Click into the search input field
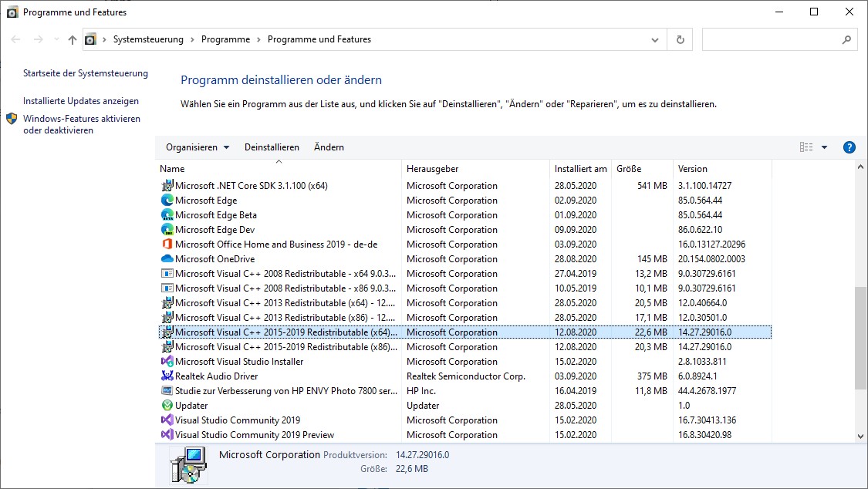The height and width of the screenshot is (489, 868). tap(772, 40)
